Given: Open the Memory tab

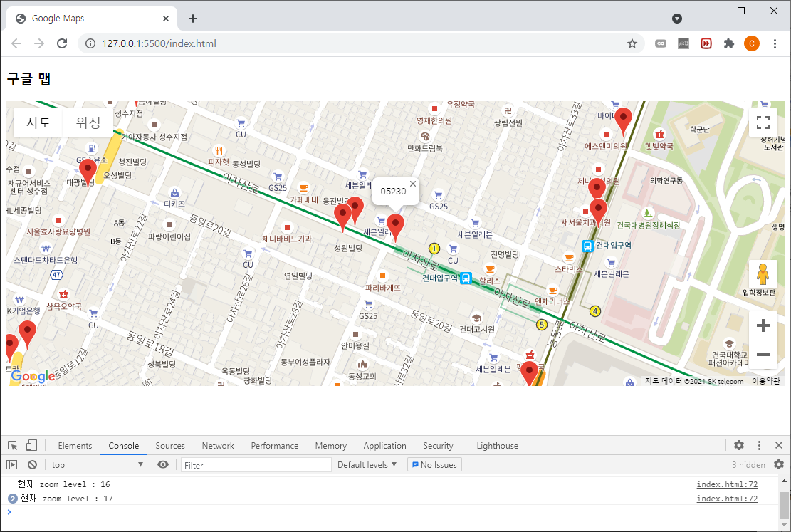Looking at the screenshot, I should [x=331, y=446].
